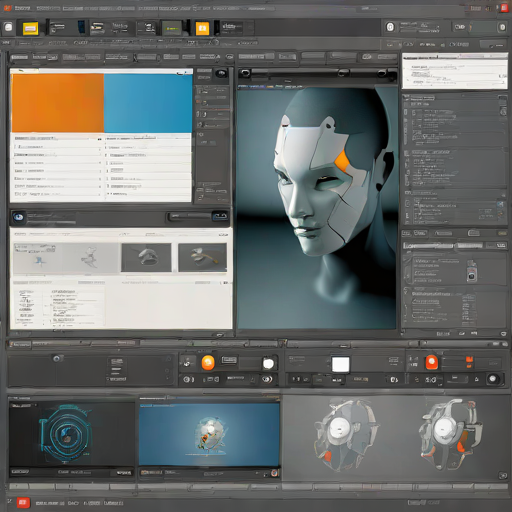Click the small device icon in right properties panel
The height and width of the screenshot is (512, 512).
(x=471, y=270)
